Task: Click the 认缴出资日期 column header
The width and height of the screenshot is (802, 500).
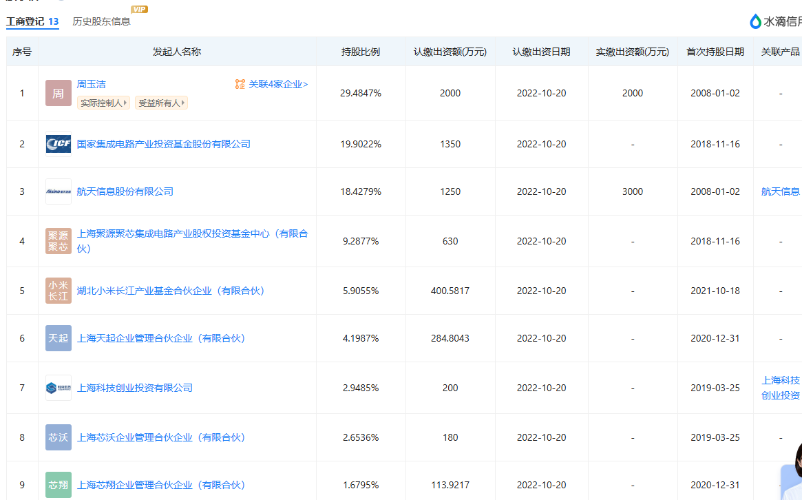Action: 541,52
